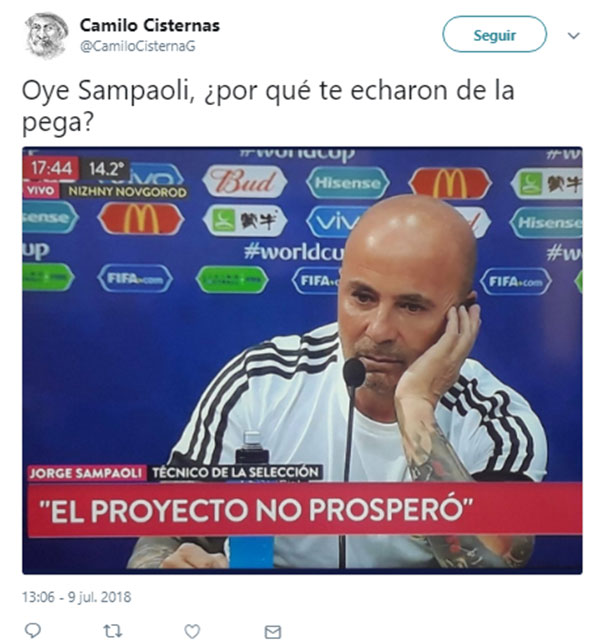Send via direct message envelope icon
Image resolution: width=610 pixels, height=644 pixels.
(272, 631)
